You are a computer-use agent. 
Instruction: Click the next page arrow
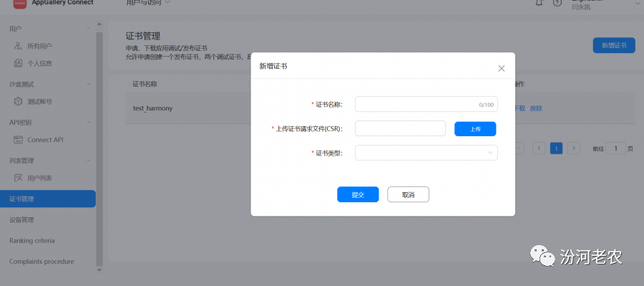point(574,148)
